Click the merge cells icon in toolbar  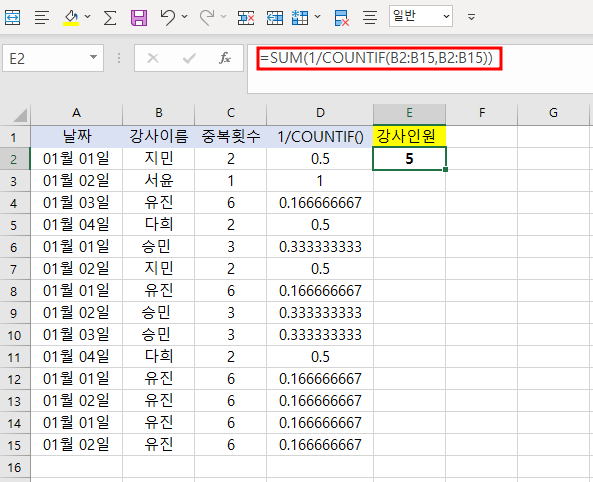(12, 17)
